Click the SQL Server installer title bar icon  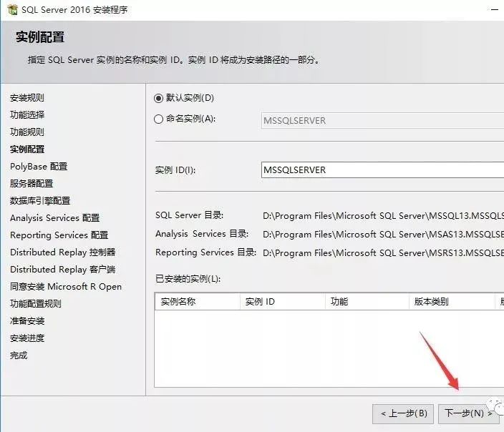pyautogui.click(x=13, y=9)
